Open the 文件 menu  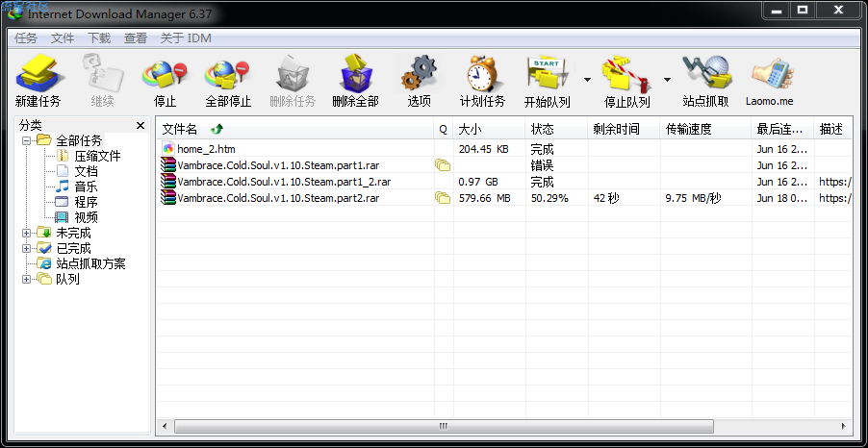click(x=63, y=38)
